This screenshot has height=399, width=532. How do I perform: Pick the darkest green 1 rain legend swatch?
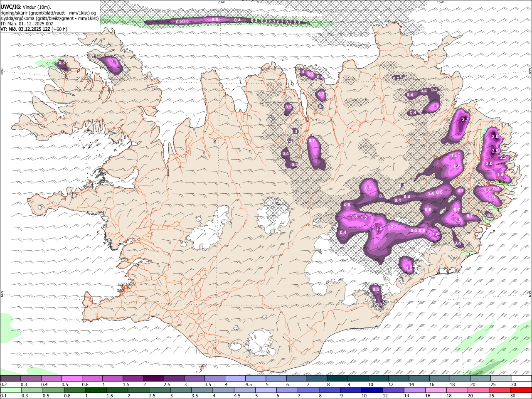coord(96,390)
